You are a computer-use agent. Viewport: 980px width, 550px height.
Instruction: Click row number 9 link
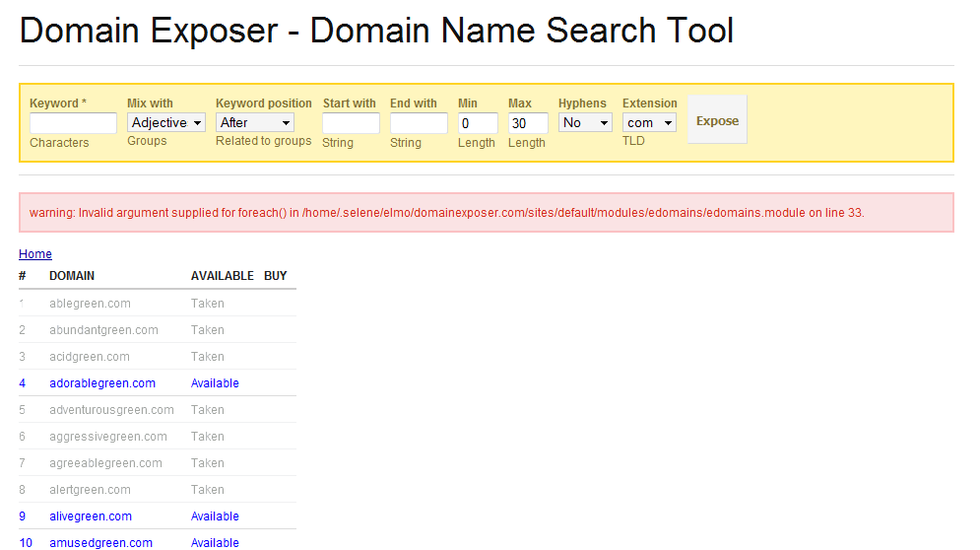(23, 516)
